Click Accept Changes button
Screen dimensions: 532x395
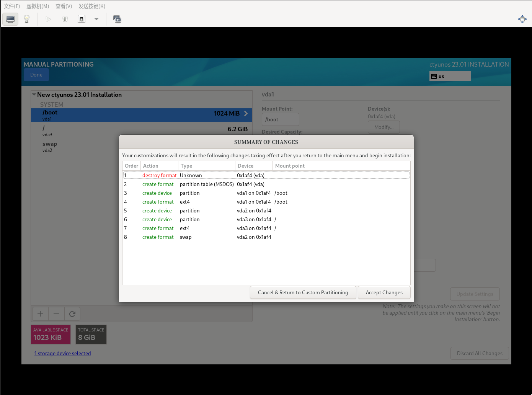pos(384,292)
